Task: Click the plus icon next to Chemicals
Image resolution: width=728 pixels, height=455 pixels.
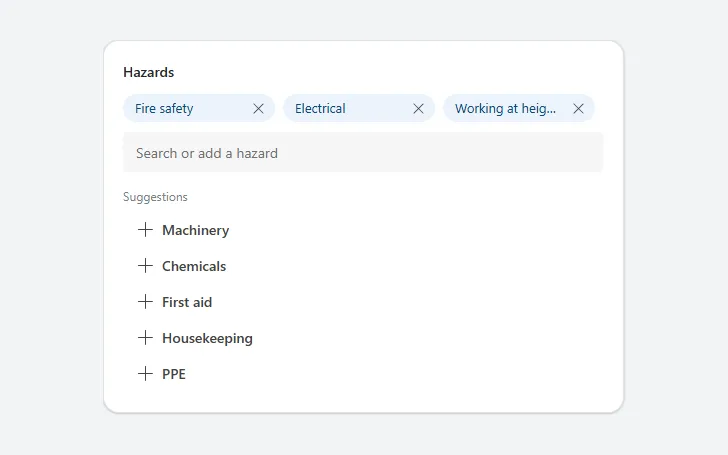Action: coord(145,266)
